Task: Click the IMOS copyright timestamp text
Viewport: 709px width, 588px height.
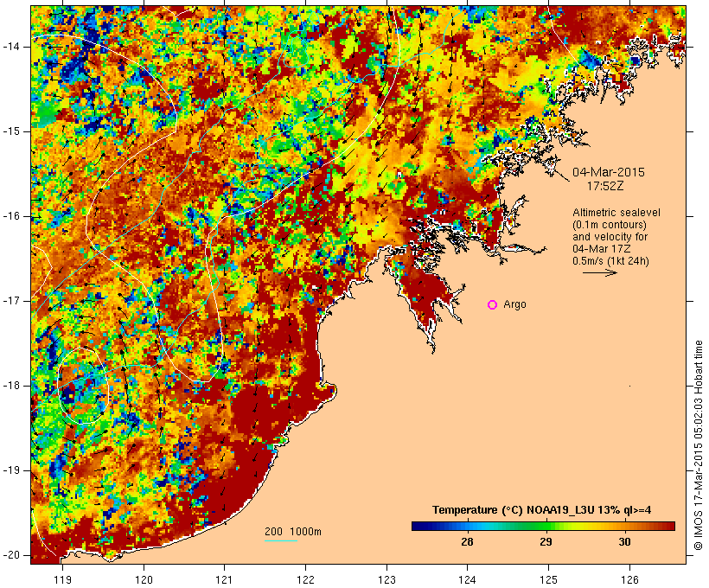Action: click(698, 445)
